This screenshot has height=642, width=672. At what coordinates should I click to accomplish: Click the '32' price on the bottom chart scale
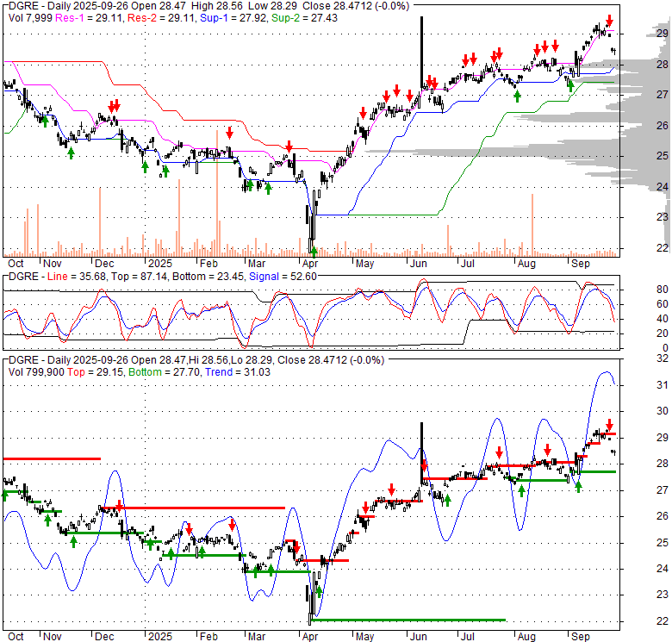(663, 358)
